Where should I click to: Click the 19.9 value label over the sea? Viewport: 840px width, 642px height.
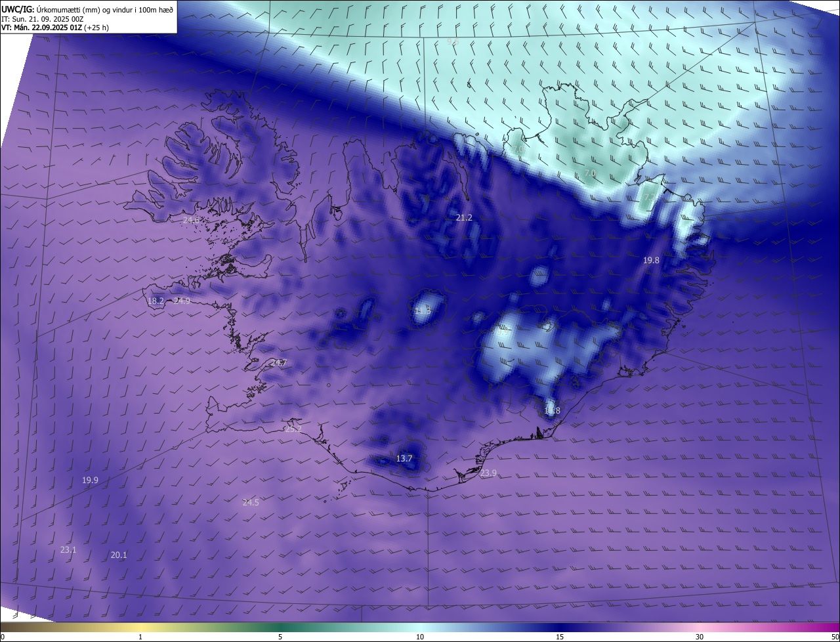pos(90,480)
